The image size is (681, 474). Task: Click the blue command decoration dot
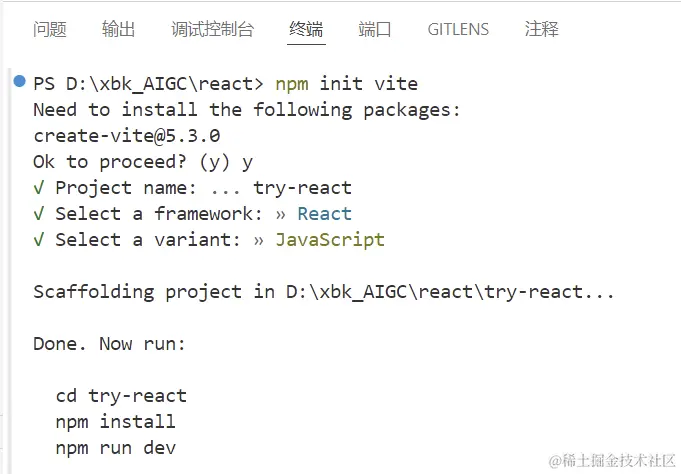point(20,81)
